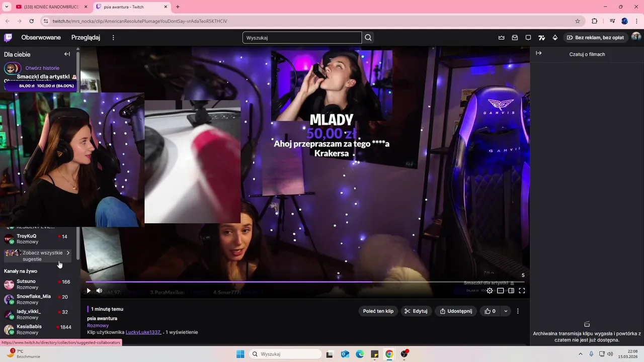Click Poleć ten klip button
Image resolution: width=644 pixels, height=362 pixels.
click(x=378, y=311)
